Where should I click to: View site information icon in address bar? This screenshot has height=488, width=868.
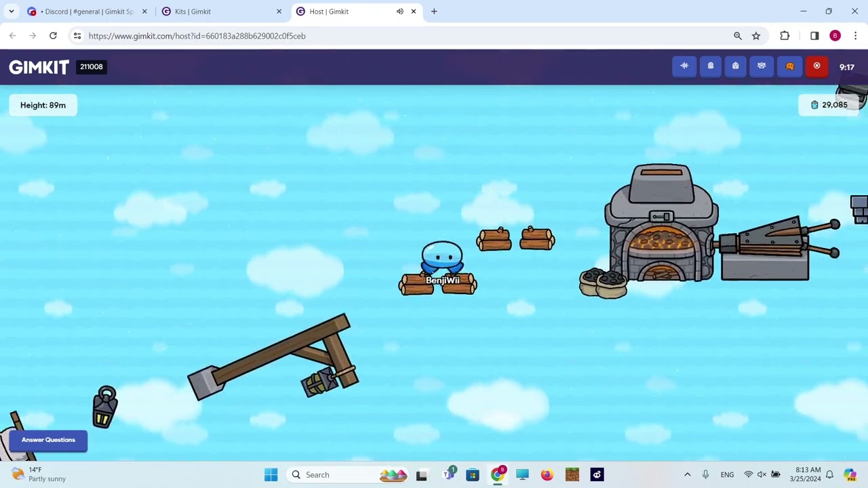pos(77,36)
